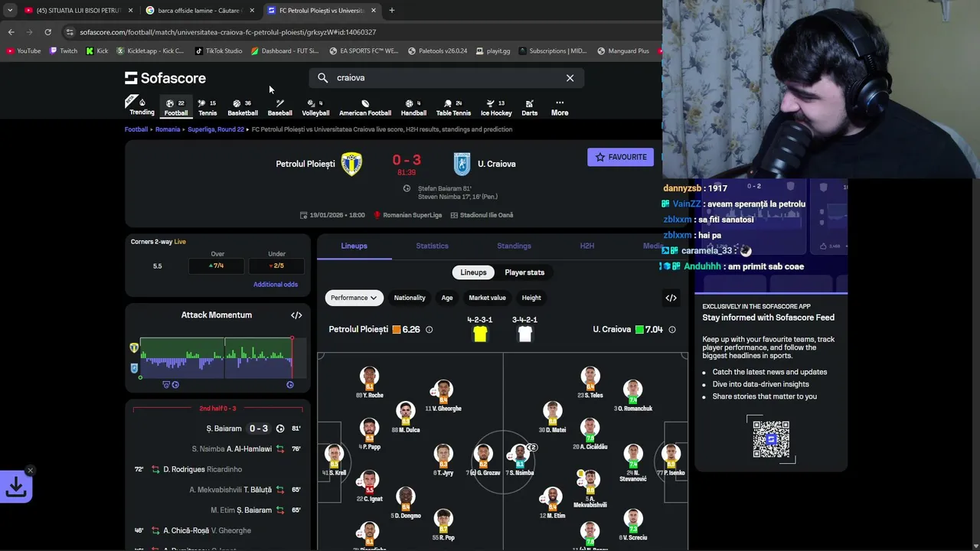
Task: Select the Market value filter chip
Action: click(487, 298)
